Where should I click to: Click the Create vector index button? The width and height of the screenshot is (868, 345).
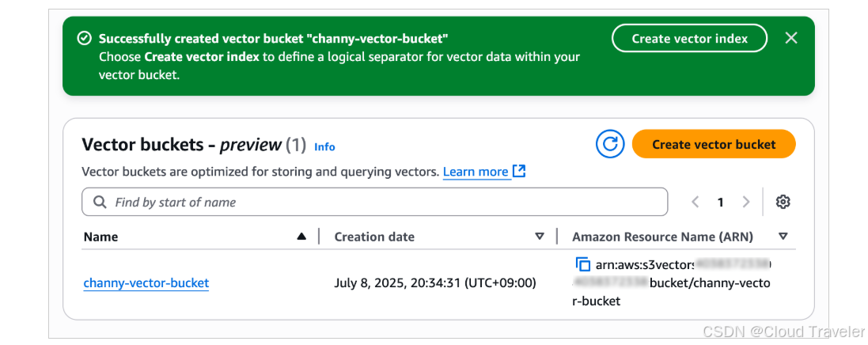[x=689, y=39]
